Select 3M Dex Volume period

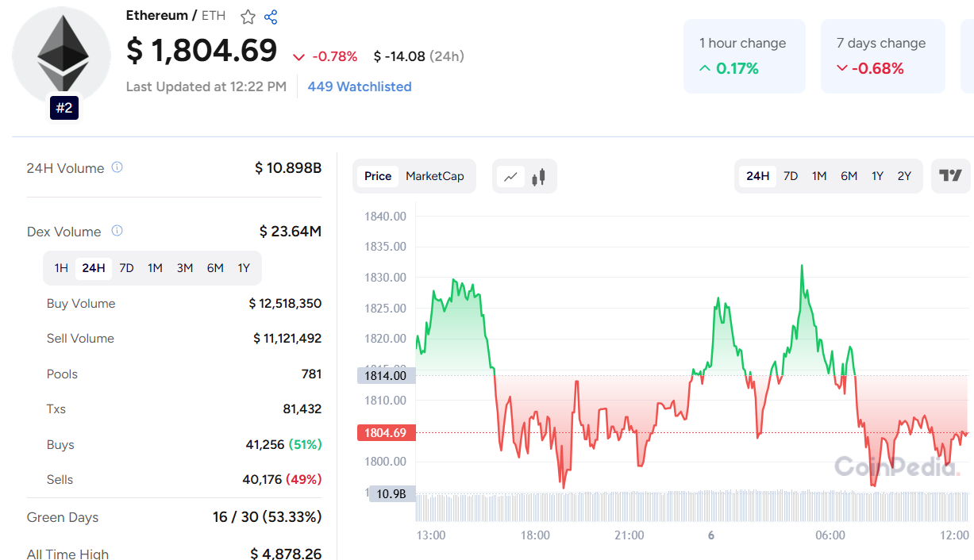click(x=185, y=268)
